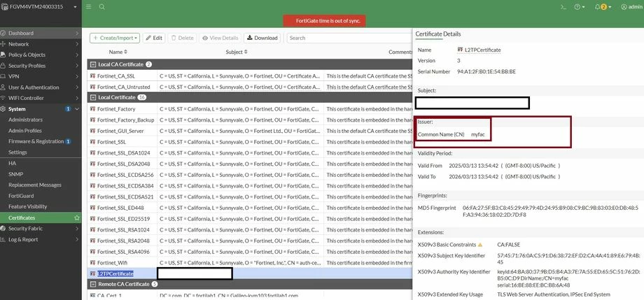Open the SNMP page

click(15, 174)
